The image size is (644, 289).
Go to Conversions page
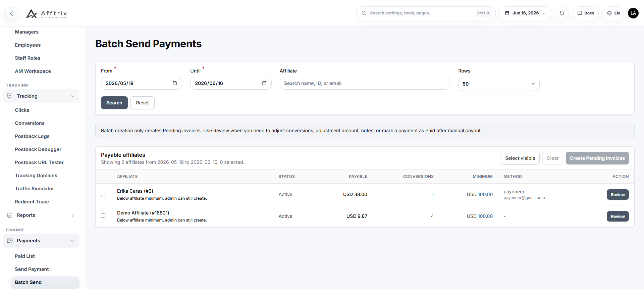tap(30, 123)
